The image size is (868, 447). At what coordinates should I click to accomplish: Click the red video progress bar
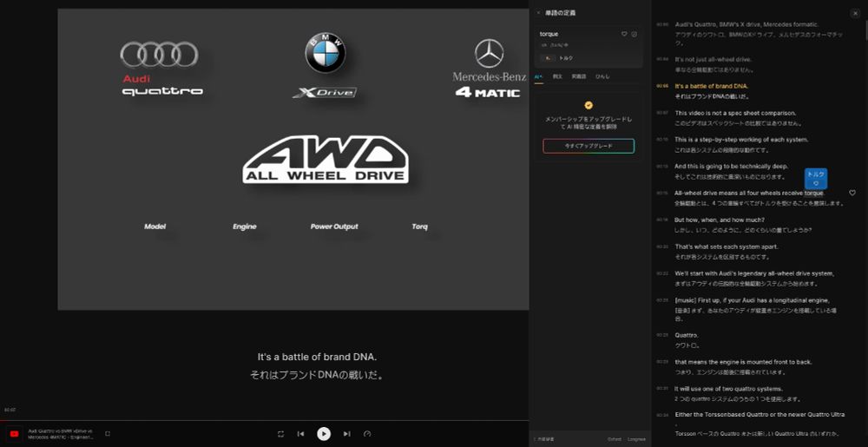264,420
